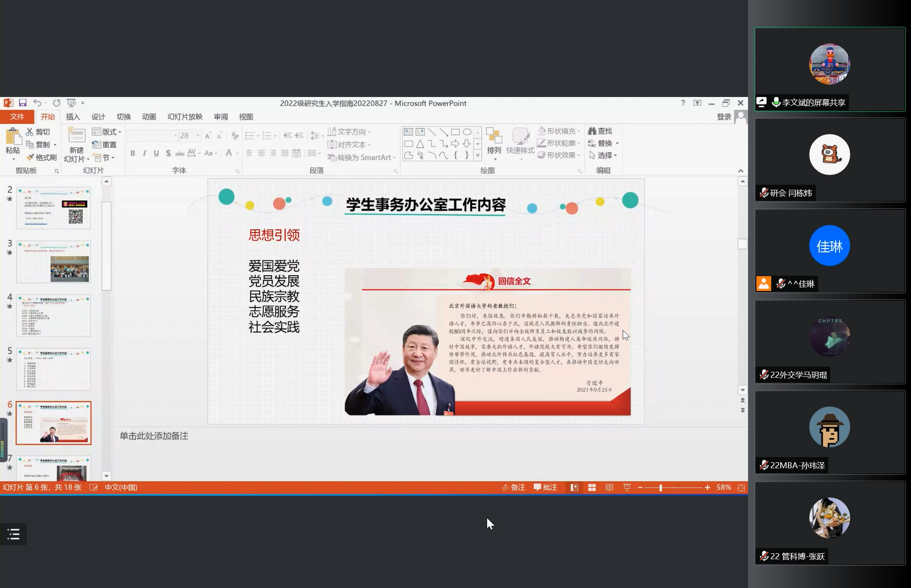Expand the font size 28 dropdown
Viewport: 911px width, 588px height.
pos(198,136)
